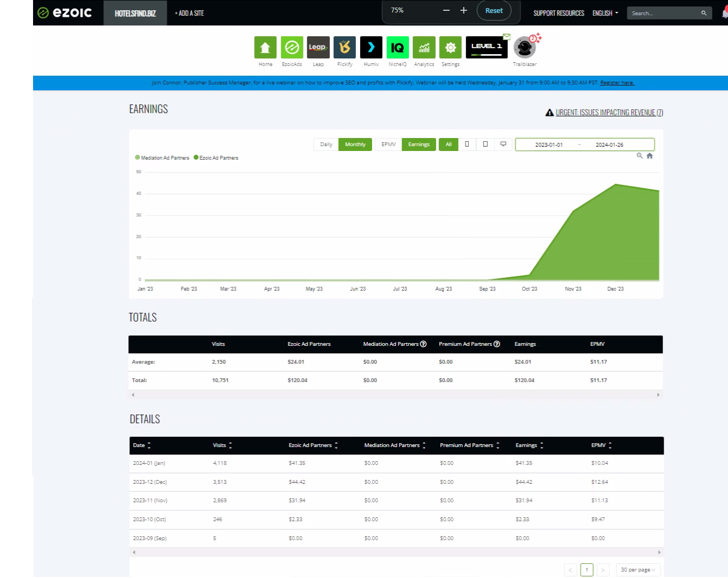Open the Trailblazer astronaut icon

[524, 48]
